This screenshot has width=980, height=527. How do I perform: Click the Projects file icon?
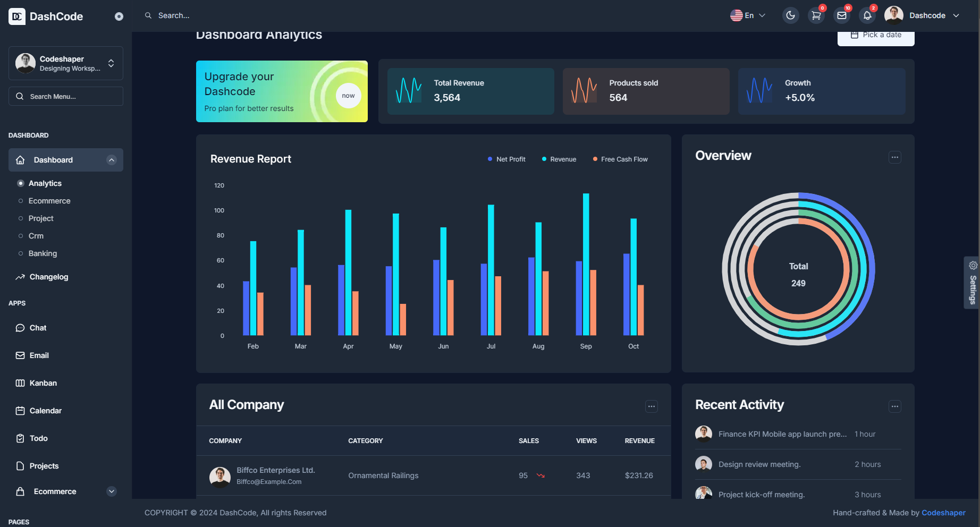[x=20, y=466]
